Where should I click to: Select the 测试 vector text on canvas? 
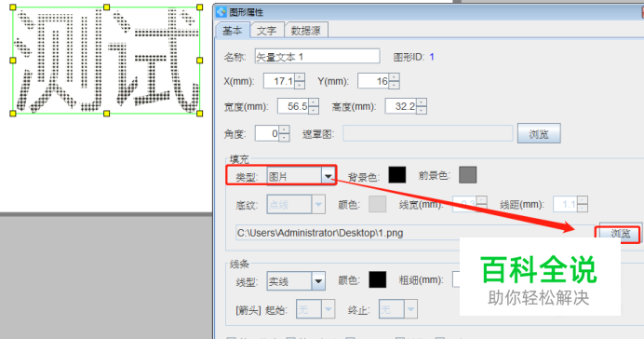[x=106, y=61]
